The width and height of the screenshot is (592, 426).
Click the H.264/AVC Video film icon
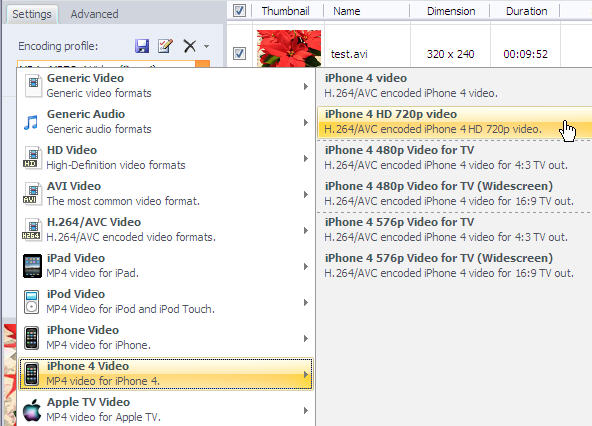[31, 230]
